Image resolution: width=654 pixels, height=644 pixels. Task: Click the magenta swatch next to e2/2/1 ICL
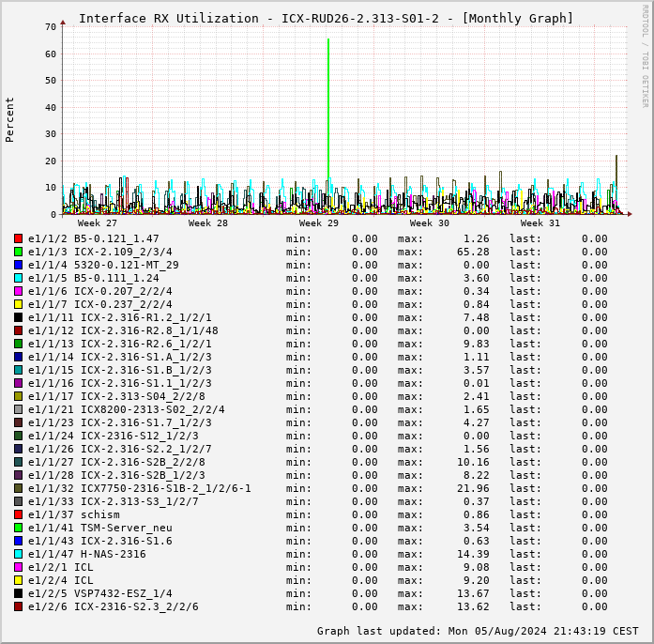[x=18, y=567]
